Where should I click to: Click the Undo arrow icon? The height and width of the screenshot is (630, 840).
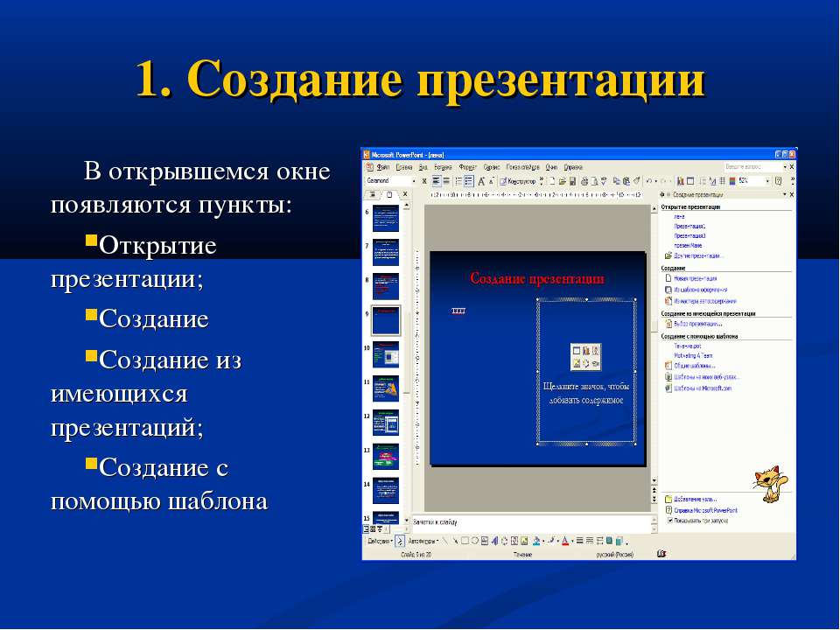648,182
